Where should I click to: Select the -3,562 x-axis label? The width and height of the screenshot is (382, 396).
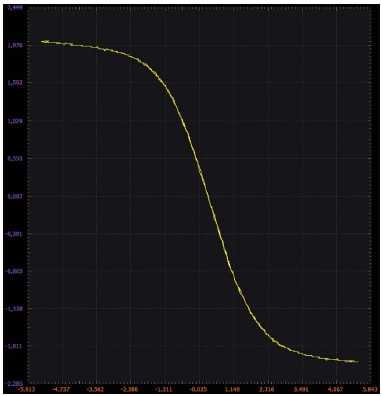(x=96, y=389)
